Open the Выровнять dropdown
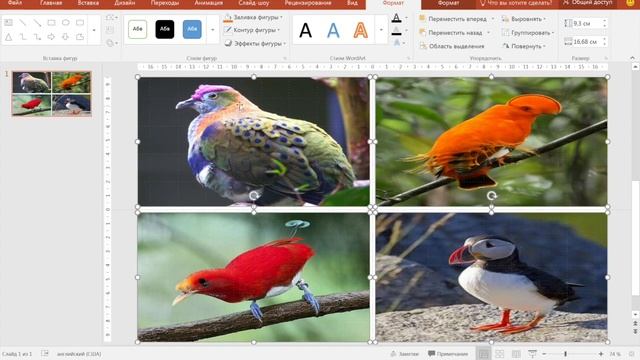640x360 pixels. point(524,19)
